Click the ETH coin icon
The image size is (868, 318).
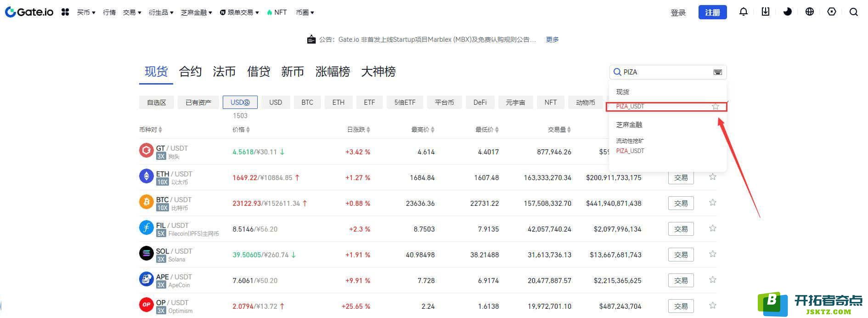click(147, 176)
